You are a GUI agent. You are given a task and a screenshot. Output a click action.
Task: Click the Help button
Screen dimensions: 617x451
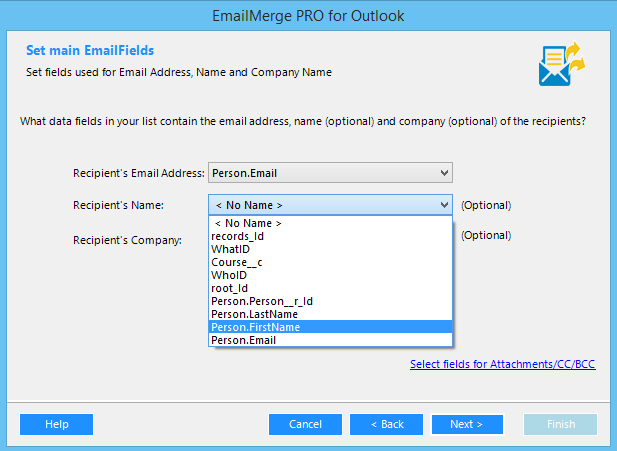coord(57,424)
